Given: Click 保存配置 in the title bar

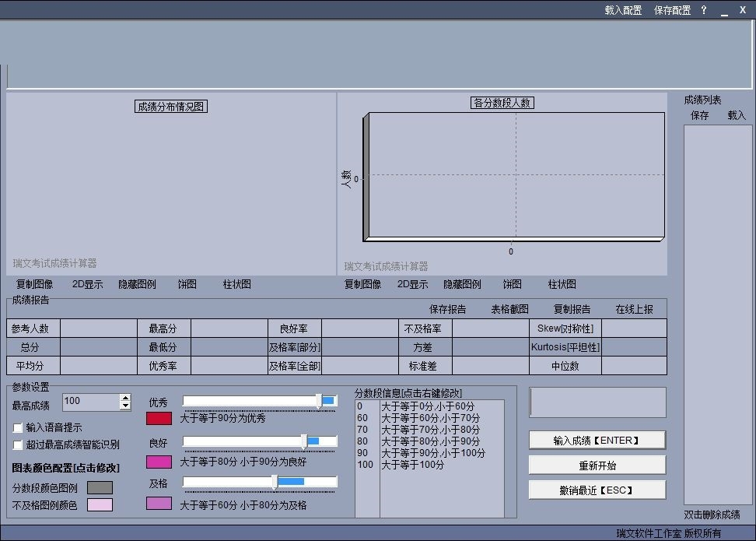Looking at the screenshot, I should point(672,10).
